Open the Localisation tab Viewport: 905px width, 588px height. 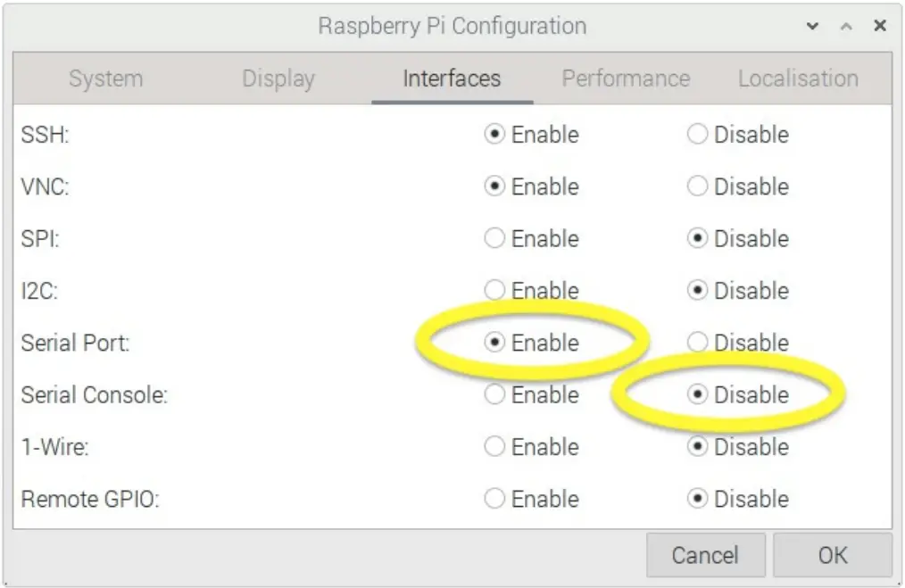(798, 79)
